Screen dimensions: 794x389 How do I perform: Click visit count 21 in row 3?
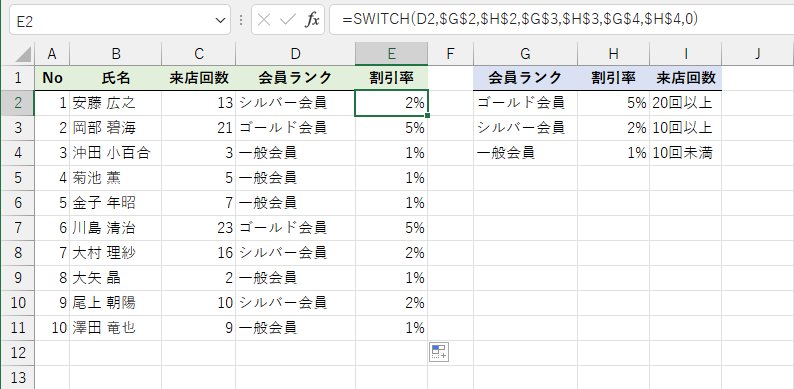click(198, 128)
